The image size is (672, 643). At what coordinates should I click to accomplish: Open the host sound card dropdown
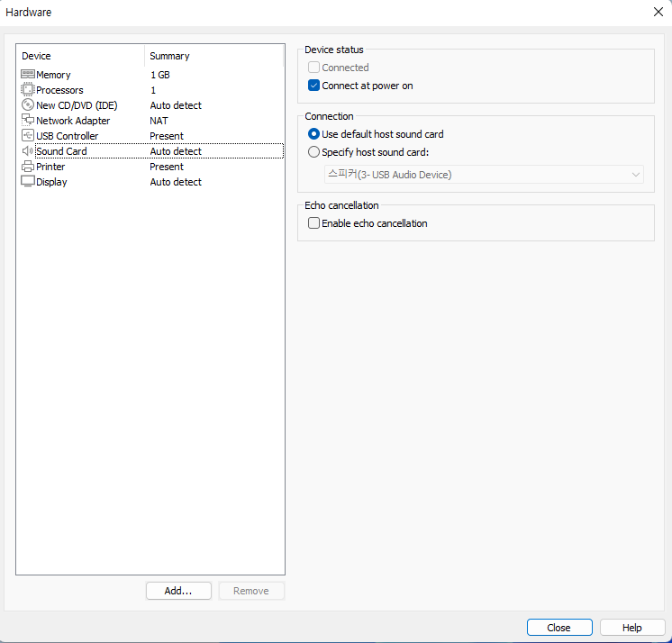point(484,175)
